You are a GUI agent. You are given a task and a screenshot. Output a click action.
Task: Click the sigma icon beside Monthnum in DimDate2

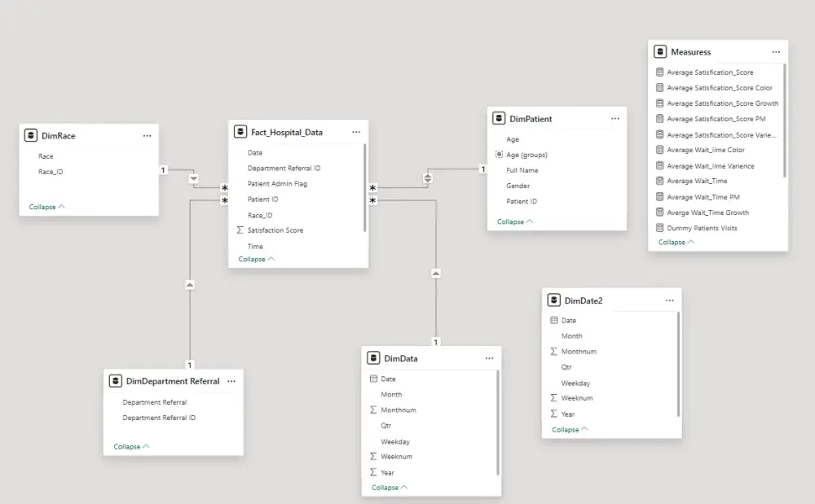(x=554, y=351)
